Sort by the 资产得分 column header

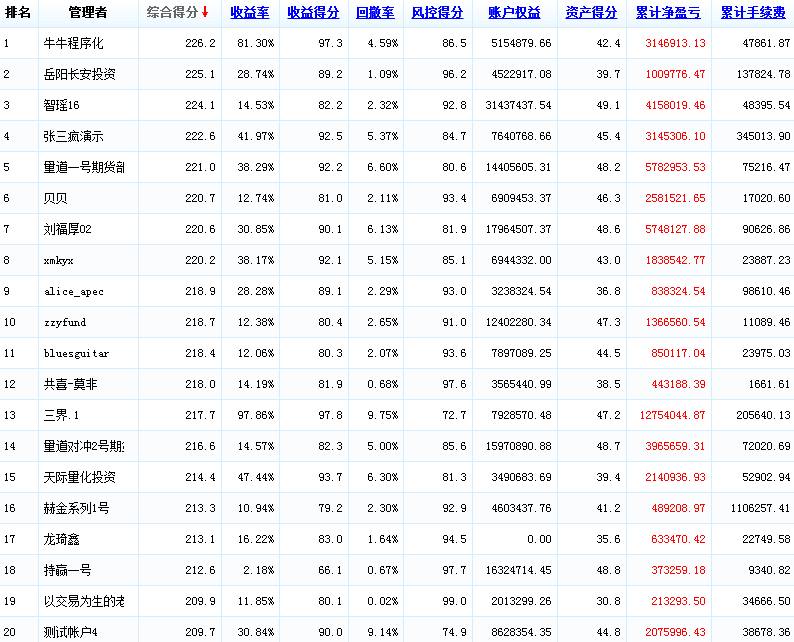[x=591, y=13]
